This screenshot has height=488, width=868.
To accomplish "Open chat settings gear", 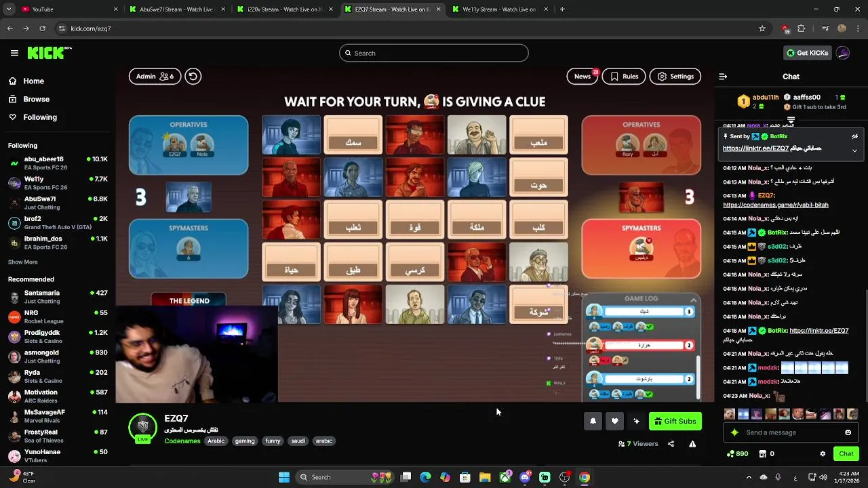I will tap(823, 453).
